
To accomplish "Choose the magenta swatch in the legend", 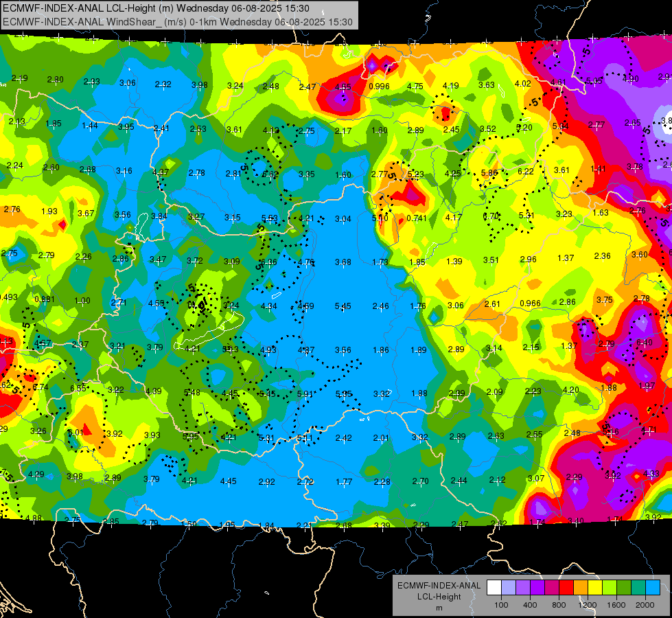I will pyautogui.click(x=552, y=587).
